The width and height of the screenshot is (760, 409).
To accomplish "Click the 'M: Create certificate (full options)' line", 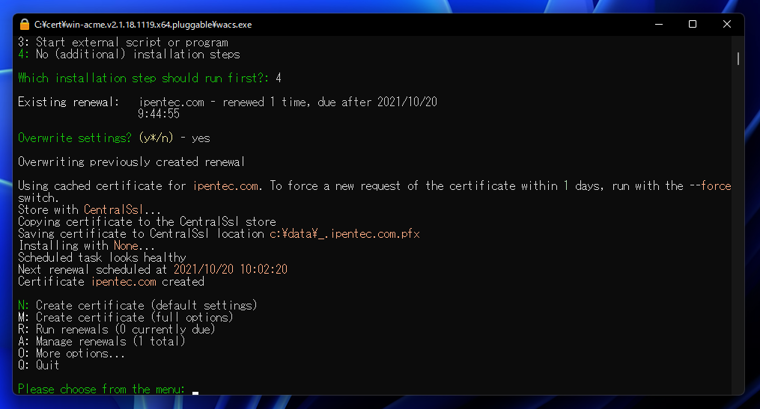I will click(x=125, y=317).
